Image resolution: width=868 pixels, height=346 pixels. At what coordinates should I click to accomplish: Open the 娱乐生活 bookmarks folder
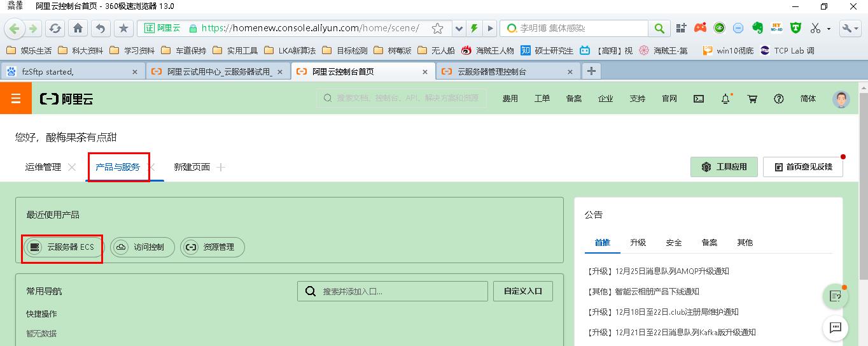tap(29, 50)
